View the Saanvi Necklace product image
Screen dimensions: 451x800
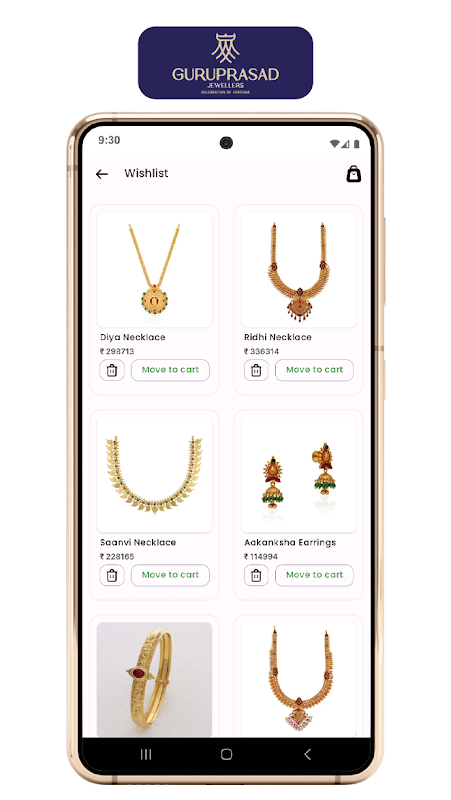pyautogui.click(x=155, y=475)
